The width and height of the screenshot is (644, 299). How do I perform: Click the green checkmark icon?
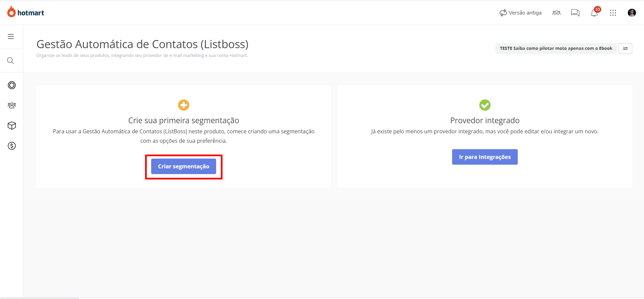tap(485, 105)
